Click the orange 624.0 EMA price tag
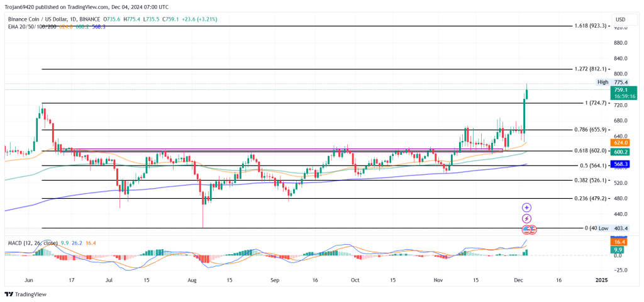This screenshot has width=644, height=302. [x=620, y=143]
